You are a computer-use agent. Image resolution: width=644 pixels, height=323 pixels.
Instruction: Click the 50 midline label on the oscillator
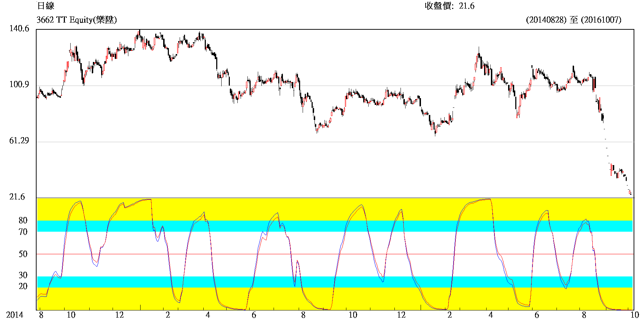pyautogui.click(x=23, y=254)
